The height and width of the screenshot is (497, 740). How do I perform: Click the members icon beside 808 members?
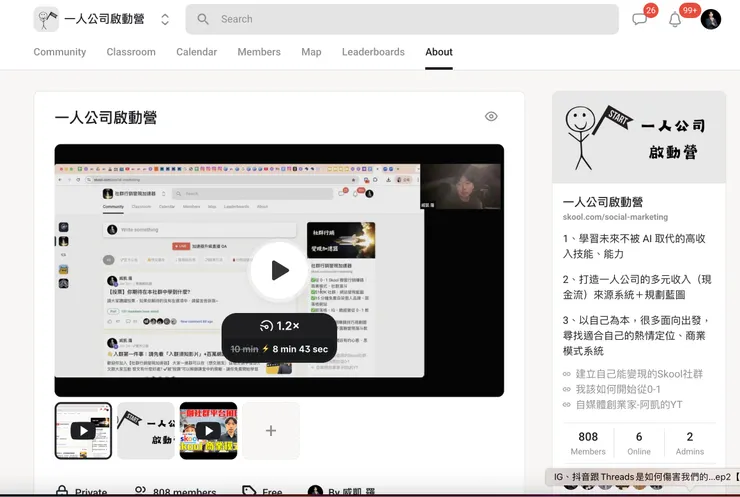[x=140, y=490]
